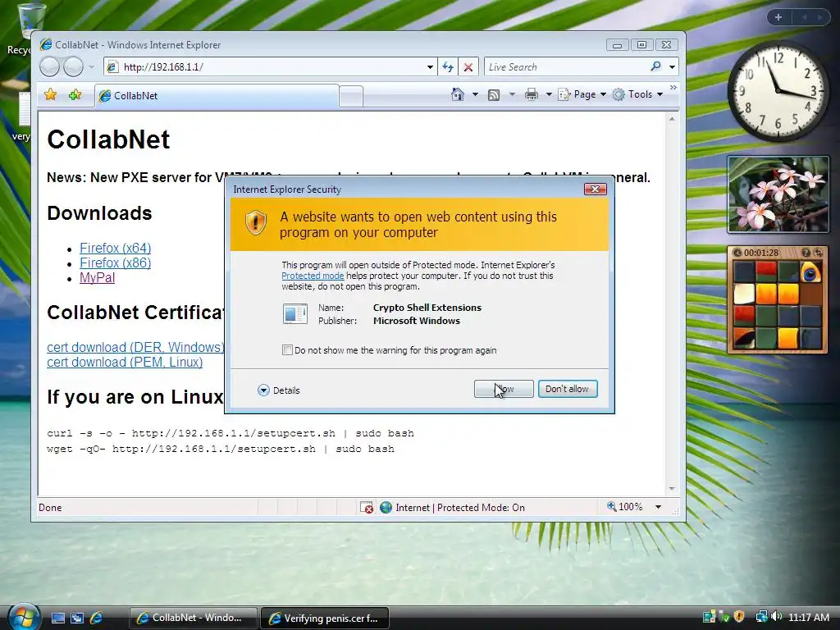Viewport: 840px width, 630px height.
Task: Click the Live Search input box
Action: [x=566, y=67]
